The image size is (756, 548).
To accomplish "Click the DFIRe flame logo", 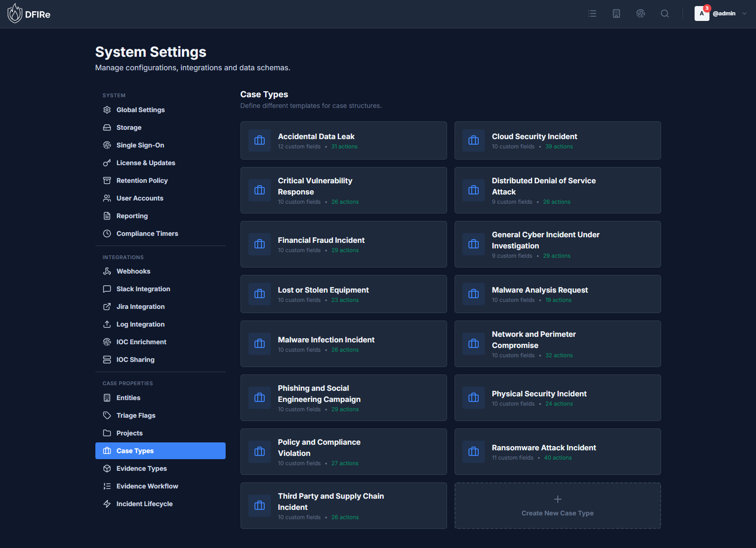I will pos(14,13).
